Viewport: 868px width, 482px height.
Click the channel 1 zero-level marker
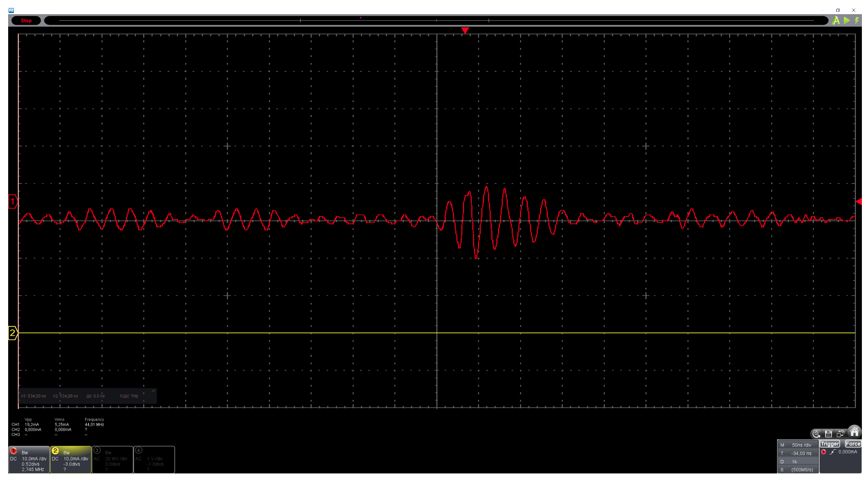coord(13,201)
